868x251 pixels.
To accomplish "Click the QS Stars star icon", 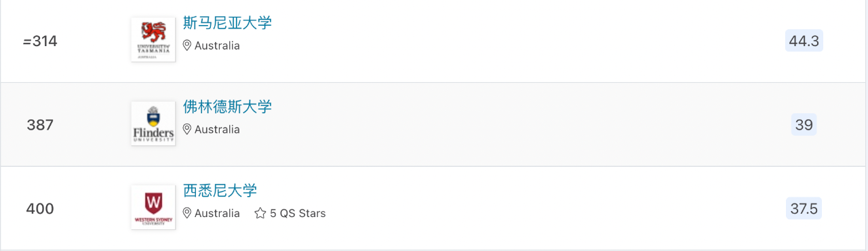I will [260, 213].
